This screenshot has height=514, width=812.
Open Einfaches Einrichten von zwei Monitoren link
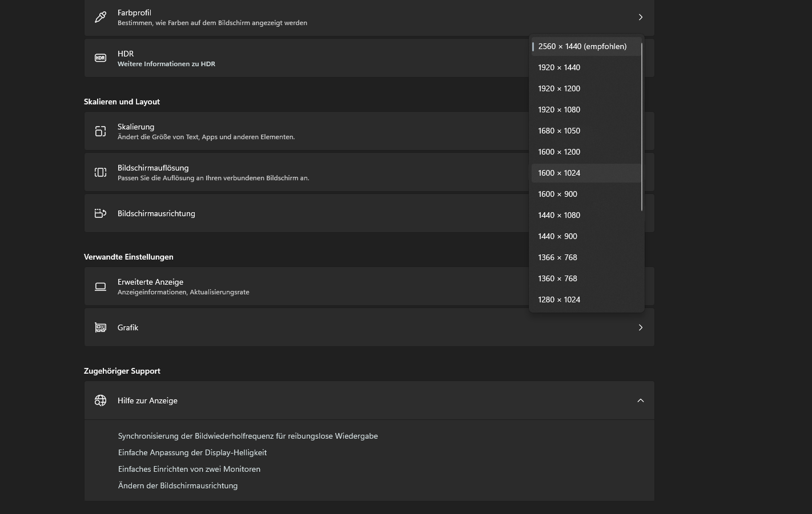tap(189, 469)
